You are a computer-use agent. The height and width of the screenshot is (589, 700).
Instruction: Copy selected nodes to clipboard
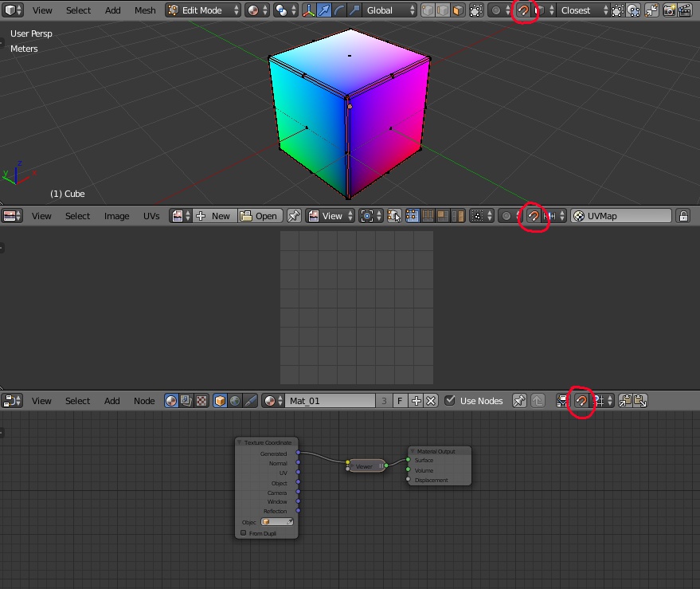click(x=625, y=401)
